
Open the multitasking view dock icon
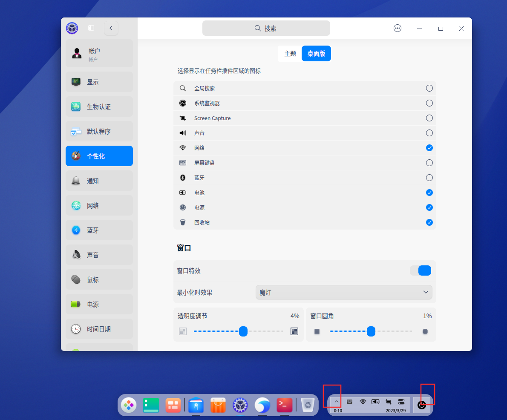(173, 405)
